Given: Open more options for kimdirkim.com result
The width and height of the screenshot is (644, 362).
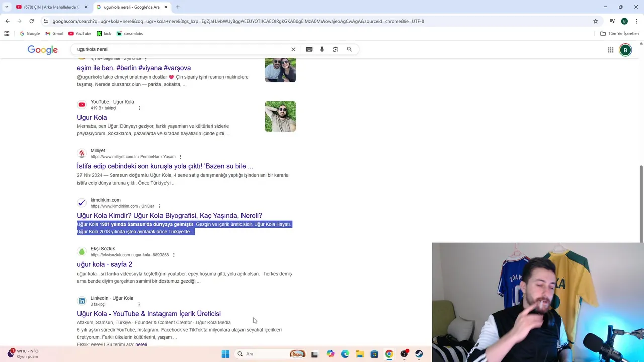Looking at the screenshot, I should (x=160, y=206).
